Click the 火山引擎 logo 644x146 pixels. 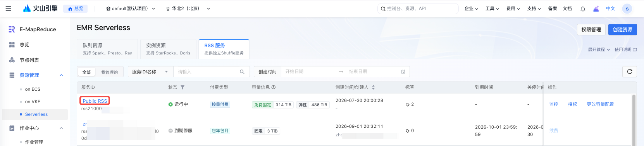(40, 8)
